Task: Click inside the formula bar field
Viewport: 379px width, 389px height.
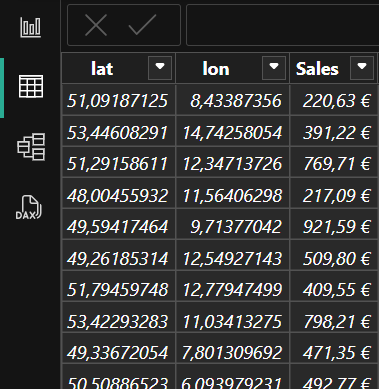Action: click(282, 25)
